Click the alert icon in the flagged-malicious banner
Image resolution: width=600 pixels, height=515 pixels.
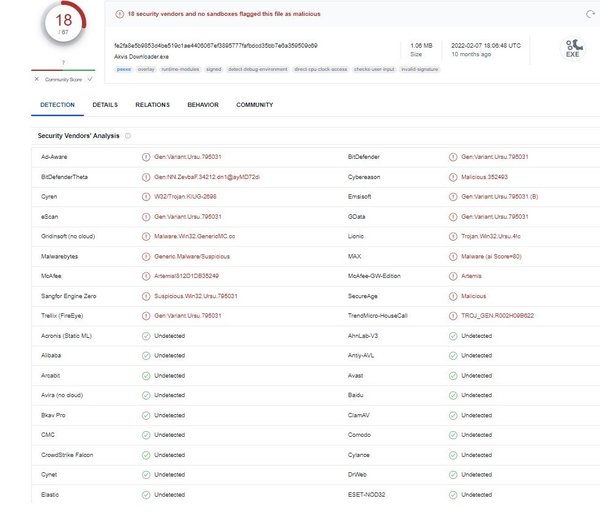[120, 14]
